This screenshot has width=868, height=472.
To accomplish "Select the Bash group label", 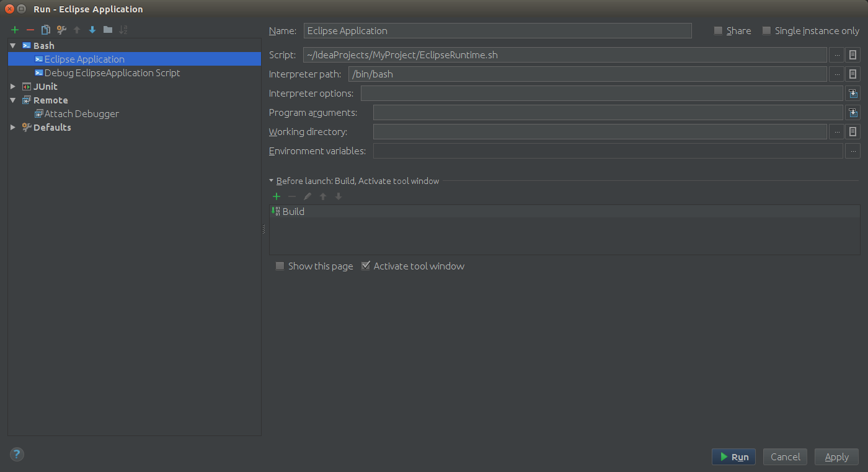I will (x=43, y=46).
